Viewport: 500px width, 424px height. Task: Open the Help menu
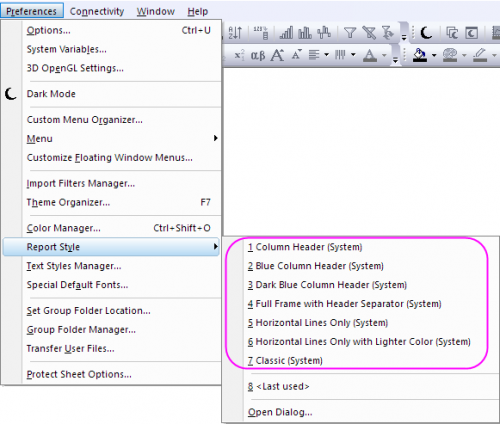tap(198, 11)
